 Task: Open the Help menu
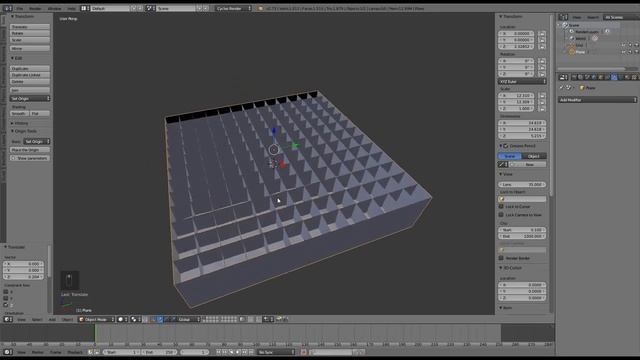71,8
